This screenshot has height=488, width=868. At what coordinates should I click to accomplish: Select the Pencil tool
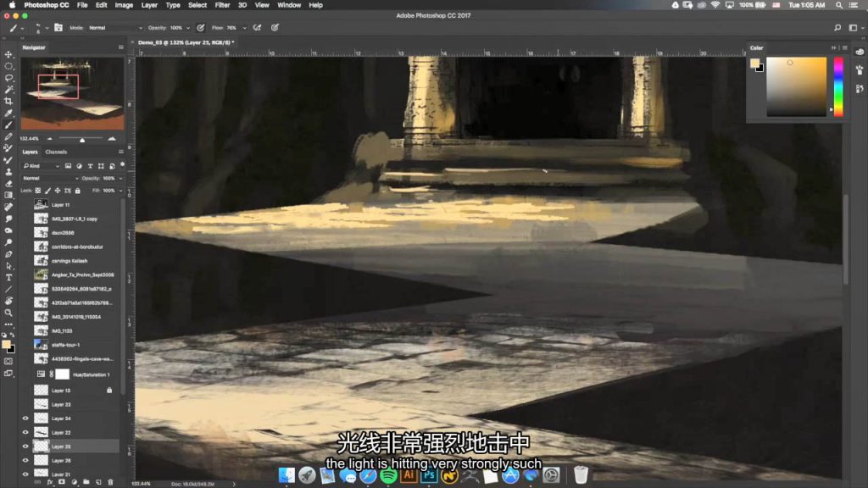pos(8,136)
